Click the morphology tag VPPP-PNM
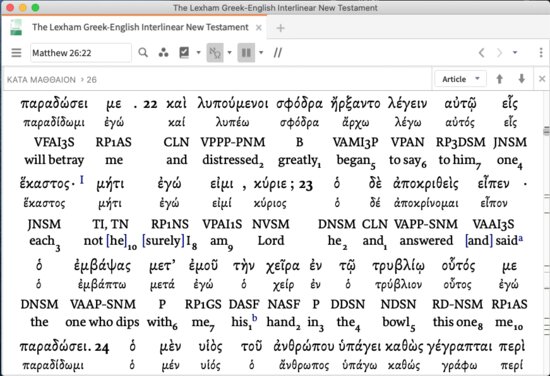 tap(233, 142)
